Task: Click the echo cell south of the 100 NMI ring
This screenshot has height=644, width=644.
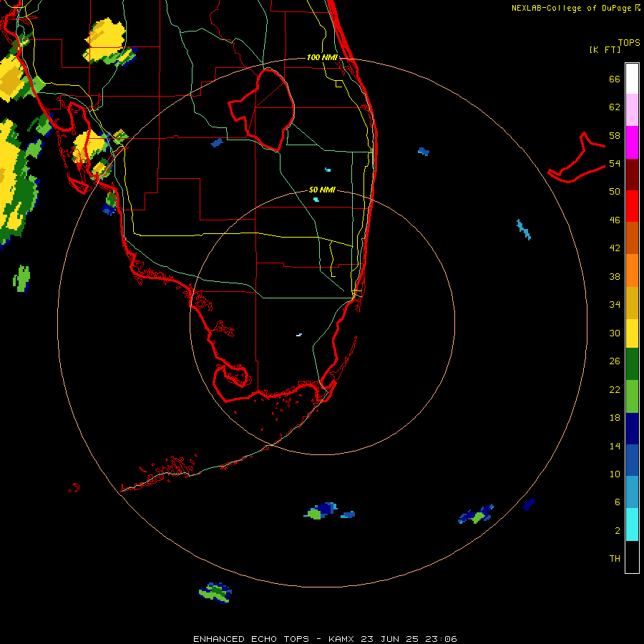Action: pyautogui.click(x=215, y=592)
